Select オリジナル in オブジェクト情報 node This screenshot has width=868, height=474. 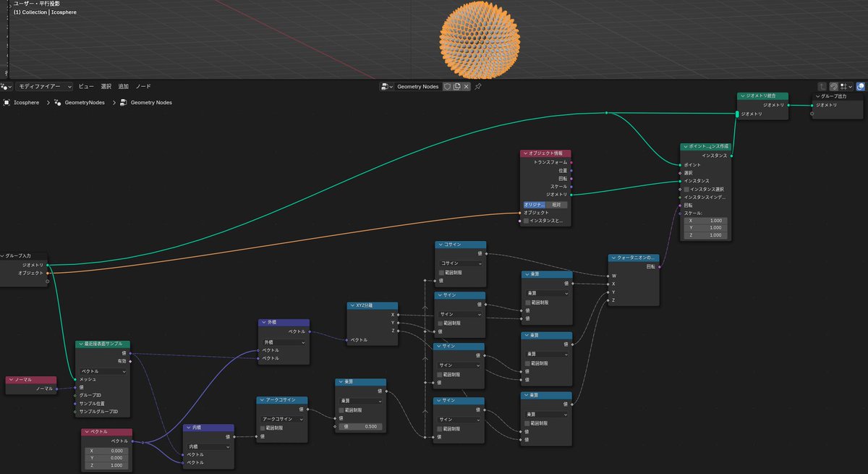tap(534, 204)
